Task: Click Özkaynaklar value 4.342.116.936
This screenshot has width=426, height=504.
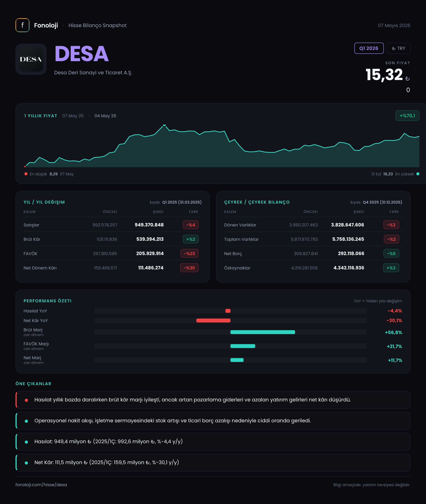Action: (x=349, y=268)
